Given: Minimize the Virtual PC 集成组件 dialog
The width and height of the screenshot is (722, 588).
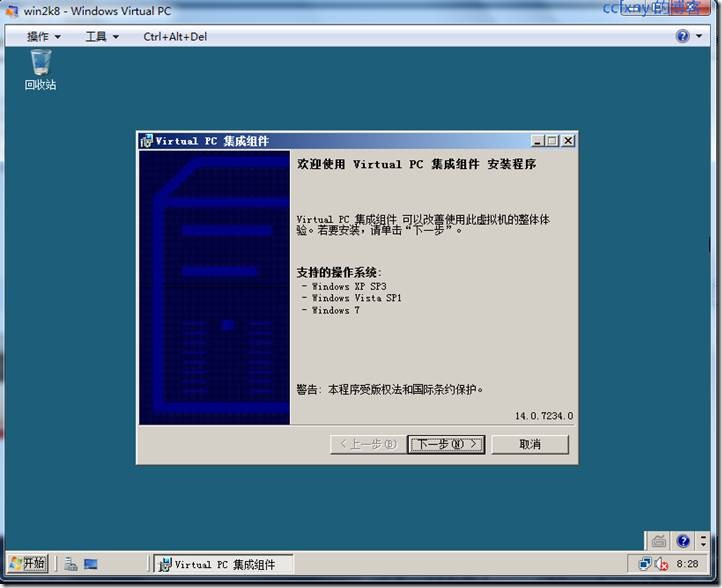Looking at the screenshot, I should click(x=537, y=140).
